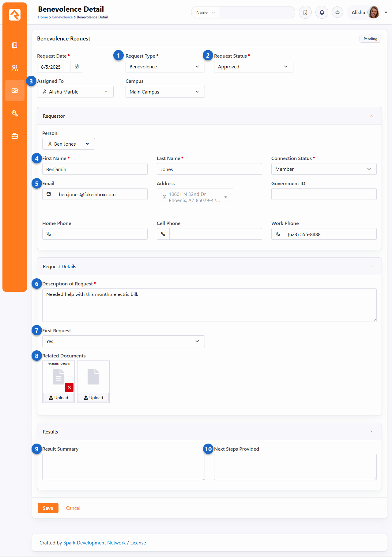The image size is (392, 557).
Task: Upload a file in the empty document slot
Action: coord(93,398)
